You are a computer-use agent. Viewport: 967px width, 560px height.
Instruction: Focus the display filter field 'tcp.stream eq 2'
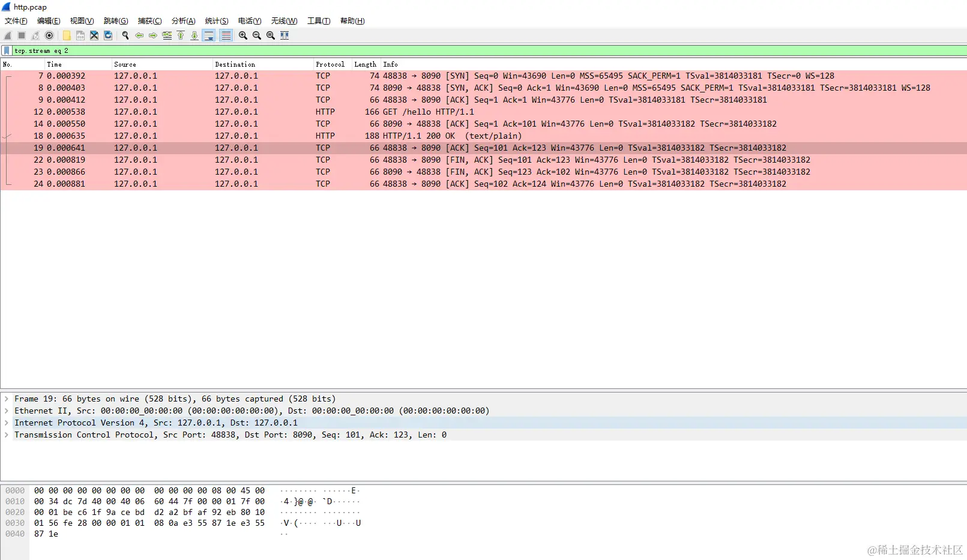tap(489, 51)
